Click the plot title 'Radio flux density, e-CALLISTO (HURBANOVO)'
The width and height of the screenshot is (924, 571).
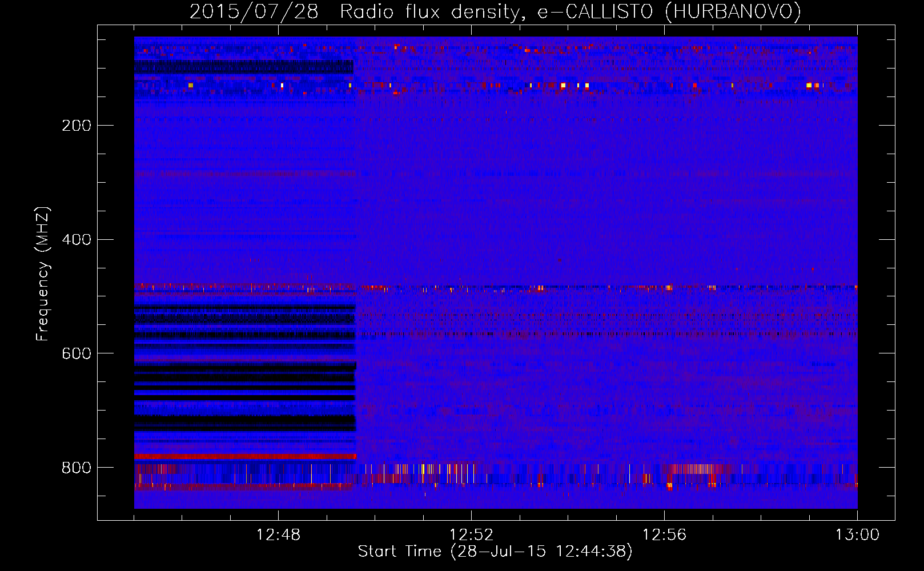click(x=571, y=12)
